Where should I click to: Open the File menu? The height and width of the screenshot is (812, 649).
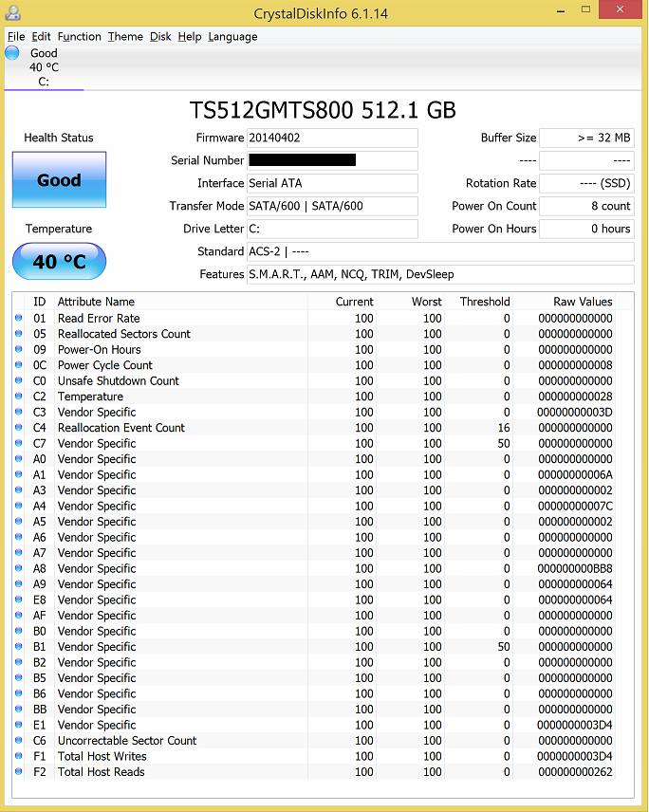point(16,37)
